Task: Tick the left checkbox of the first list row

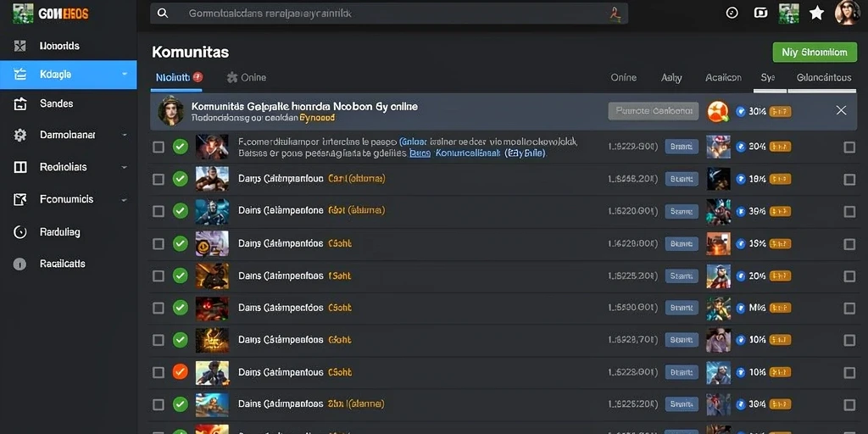Action: tap(159, 147)
